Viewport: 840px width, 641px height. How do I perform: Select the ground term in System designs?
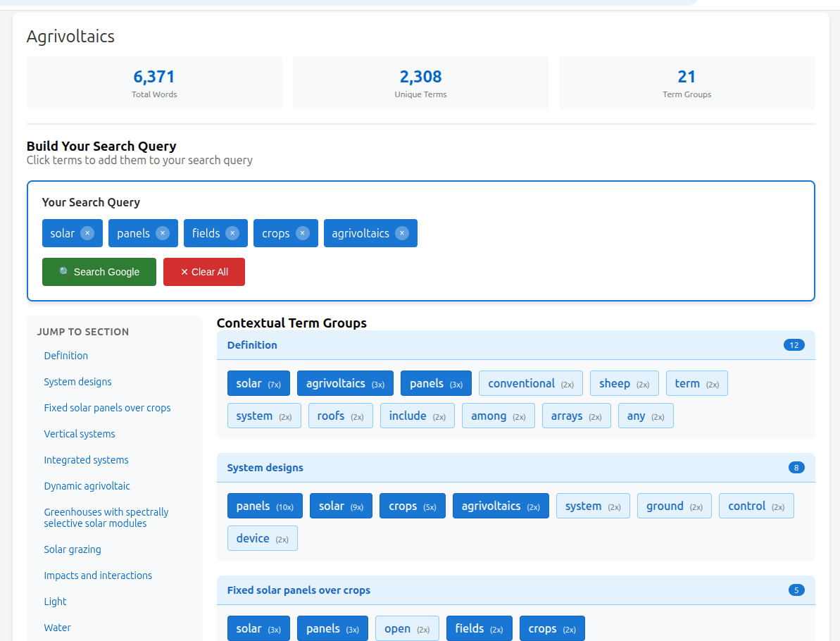click(674, 506)
